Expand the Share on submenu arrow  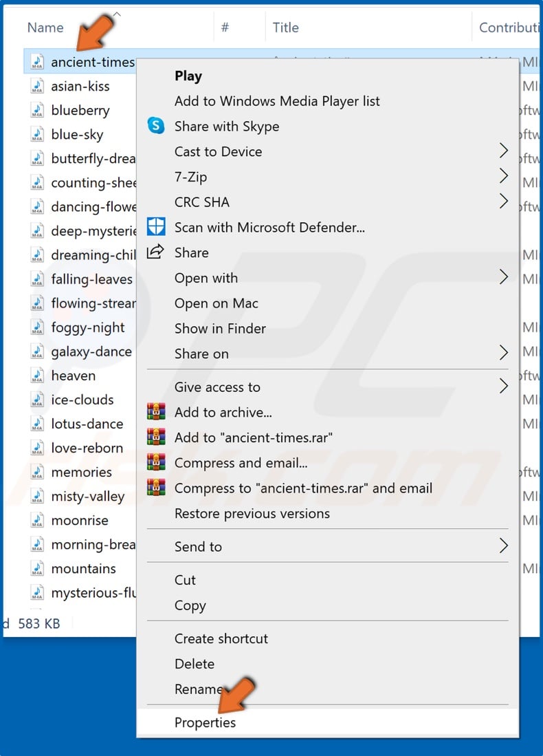point(504,353)
